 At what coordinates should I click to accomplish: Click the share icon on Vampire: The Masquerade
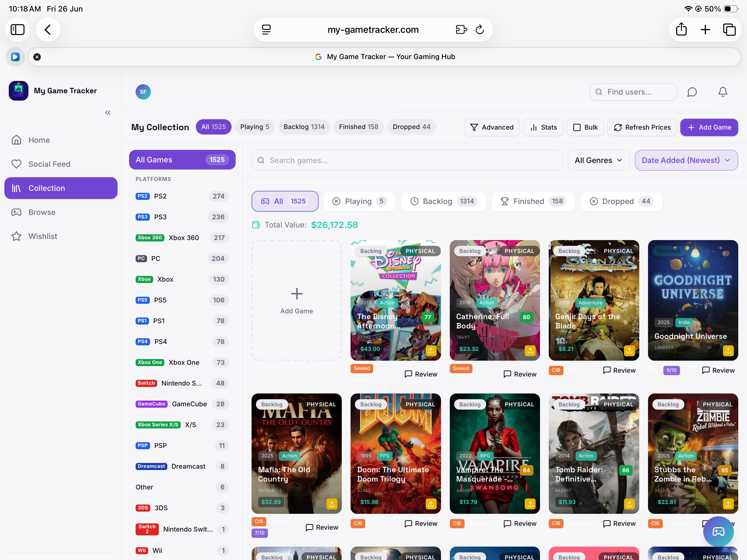pos(530,504)
